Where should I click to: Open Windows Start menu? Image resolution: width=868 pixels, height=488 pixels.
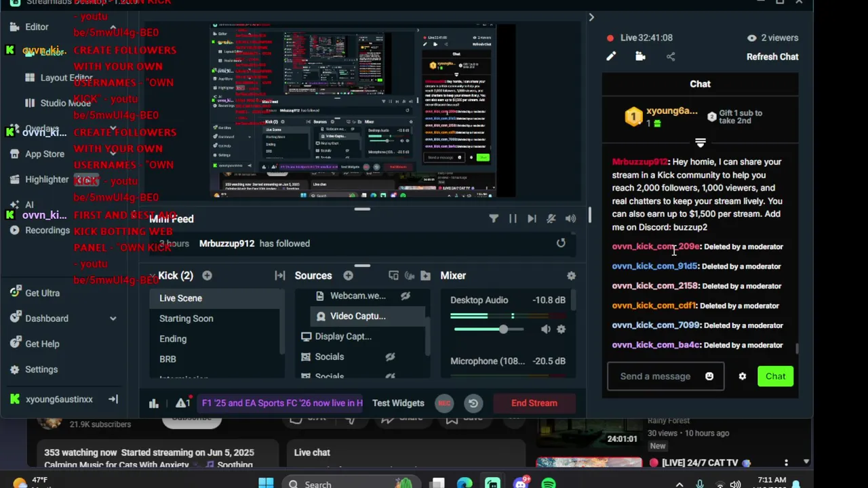click(266, 483)
